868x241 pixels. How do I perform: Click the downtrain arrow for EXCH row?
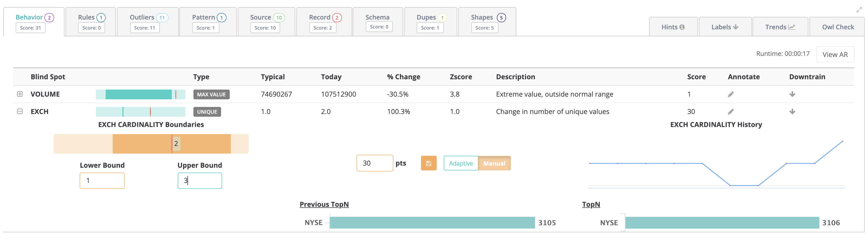(x=792, y=112)
